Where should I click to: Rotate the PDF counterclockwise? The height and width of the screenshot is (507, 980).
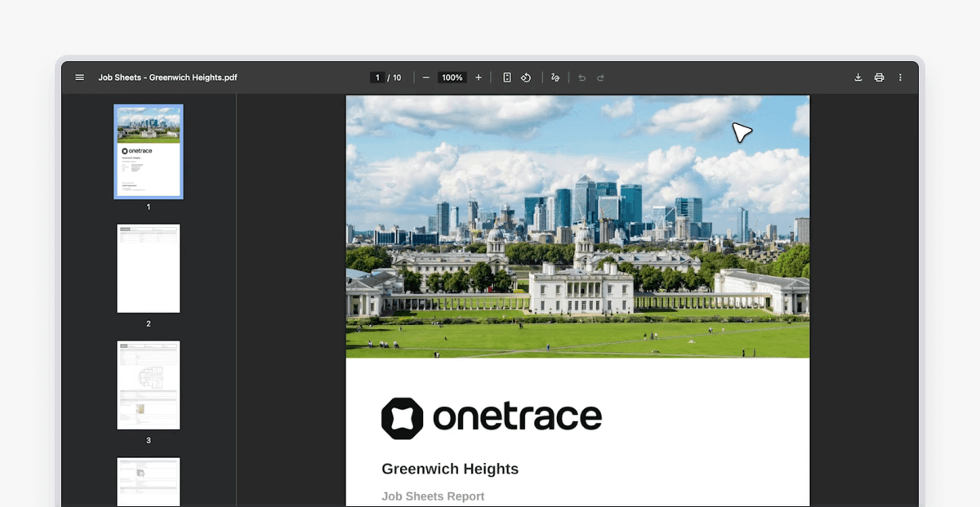526,77
